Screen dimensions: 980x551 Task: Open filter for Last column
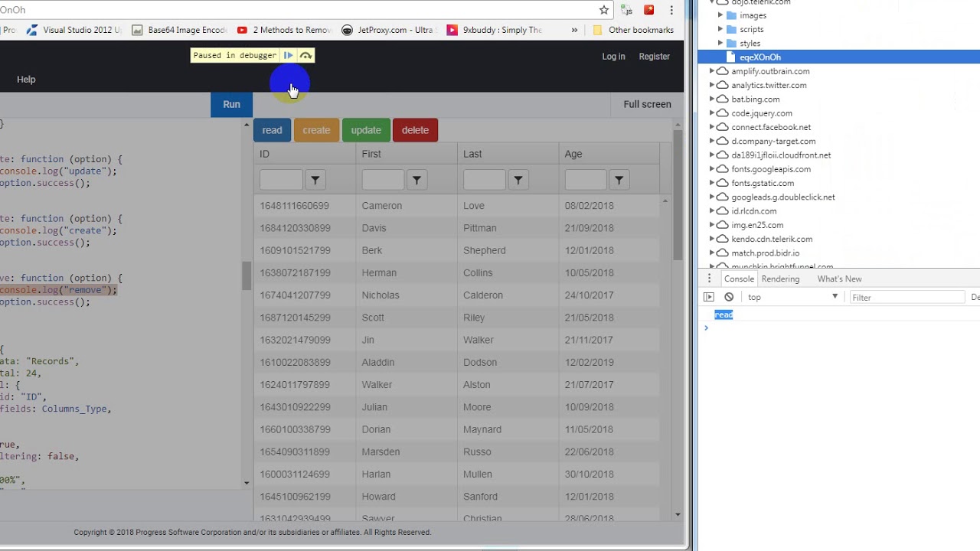(x=518, y=180)
